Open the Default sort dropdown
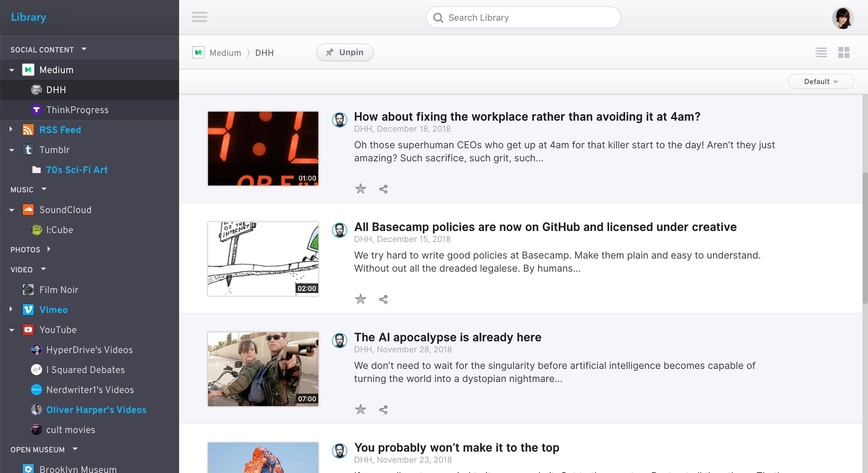Viewport: 868px width, 473px height. click(821, 82)
